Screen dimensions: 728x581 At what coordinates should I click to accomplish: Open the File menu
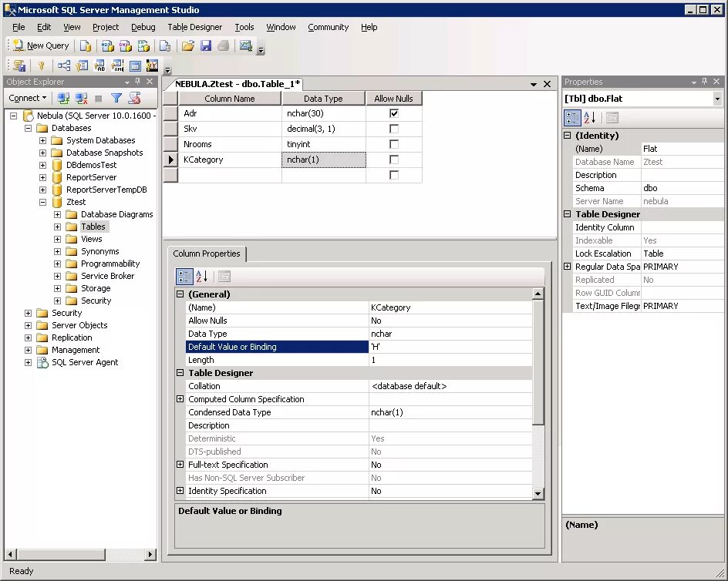[x=19, y=28]
